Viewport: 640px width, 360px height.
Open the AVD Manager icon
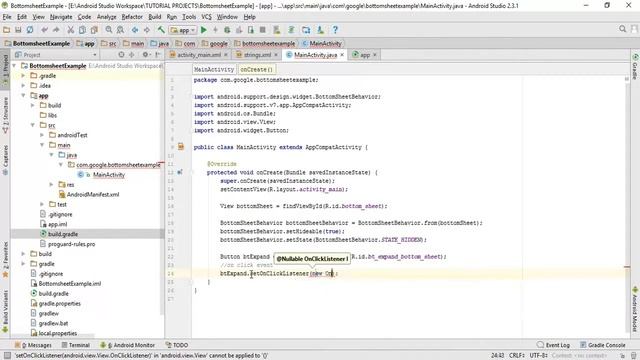pos(277,30)
